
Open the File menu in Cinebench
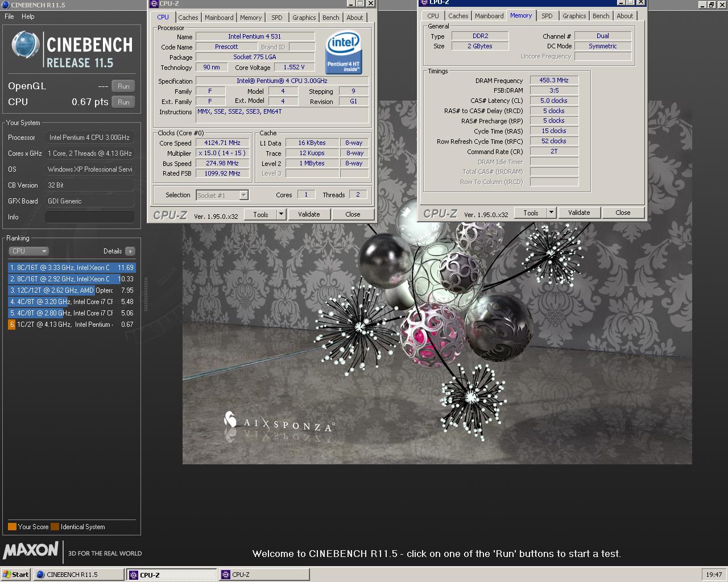pos(9,16)
